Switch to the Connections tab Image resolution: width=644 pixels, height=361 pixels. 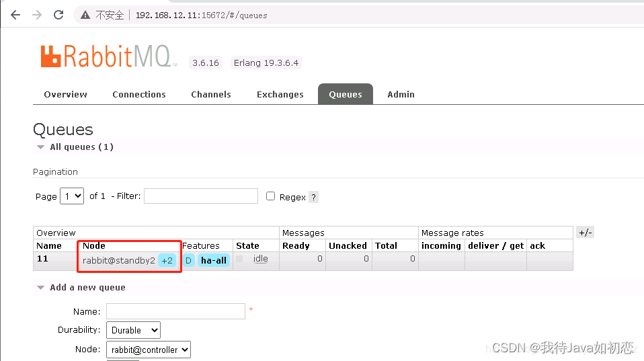pos(139,95)
